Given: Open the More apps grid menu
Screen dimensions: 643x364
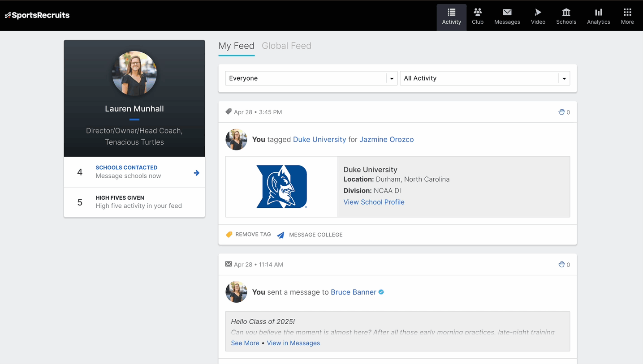Looking at the screenshot, I should tap(627, 17).
